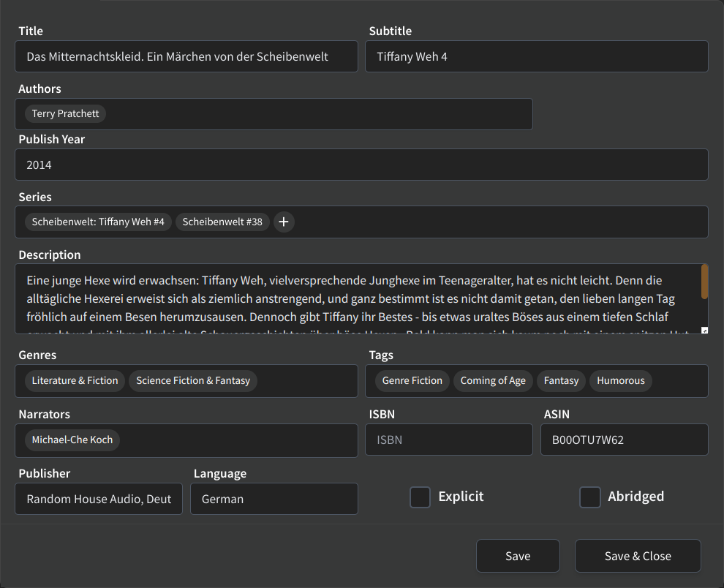Click the Scheibenwelt: Tiffany Weh #4 series chip

coord(98,222)
